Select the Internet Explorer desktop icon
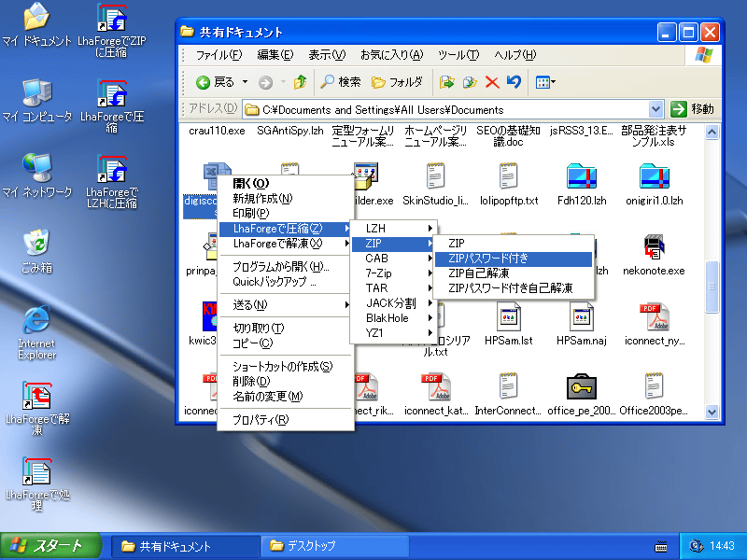 (36, 332)
